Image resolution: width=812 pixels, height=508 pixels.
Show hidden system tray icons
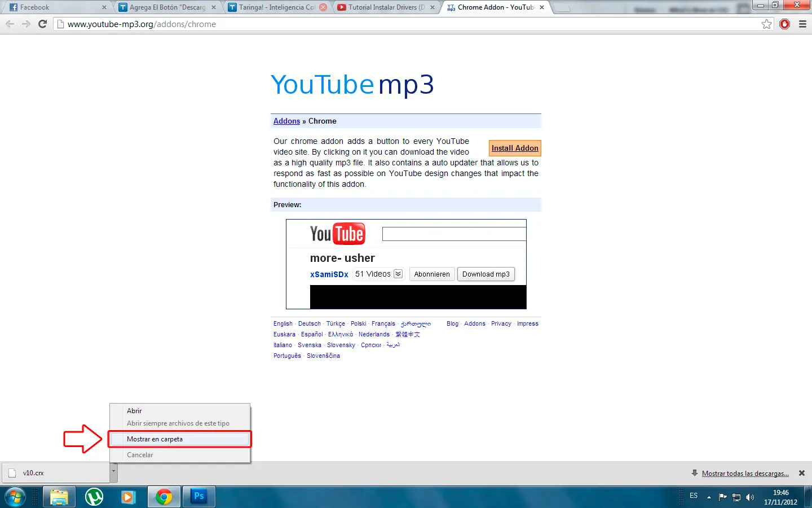[x=709, y=497]
